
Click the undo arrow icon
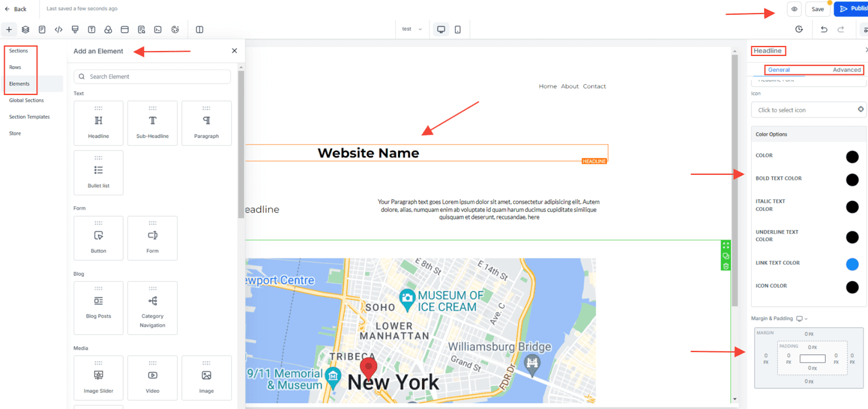(824, 29)
